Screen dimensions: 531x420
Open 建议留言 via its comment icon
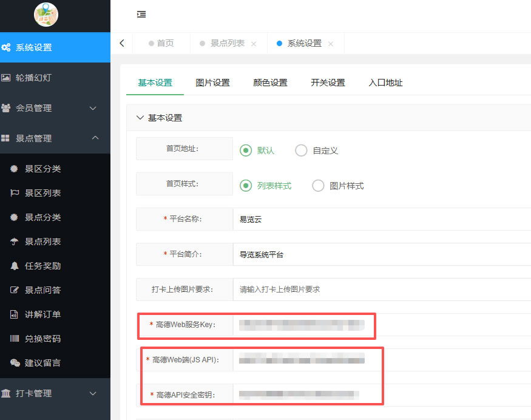coord(14,363)
